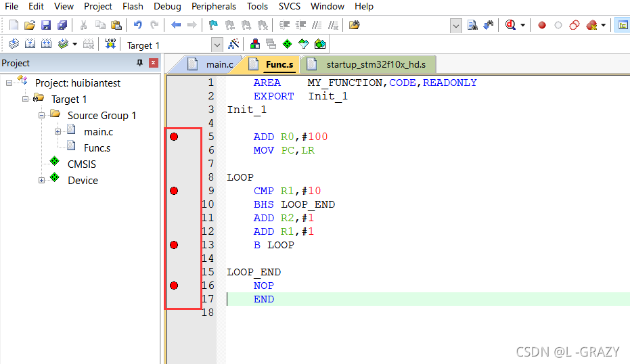630x364 pixels.
Task: Click the 'MOV PC,LR' code line
Action: point(284,151)
